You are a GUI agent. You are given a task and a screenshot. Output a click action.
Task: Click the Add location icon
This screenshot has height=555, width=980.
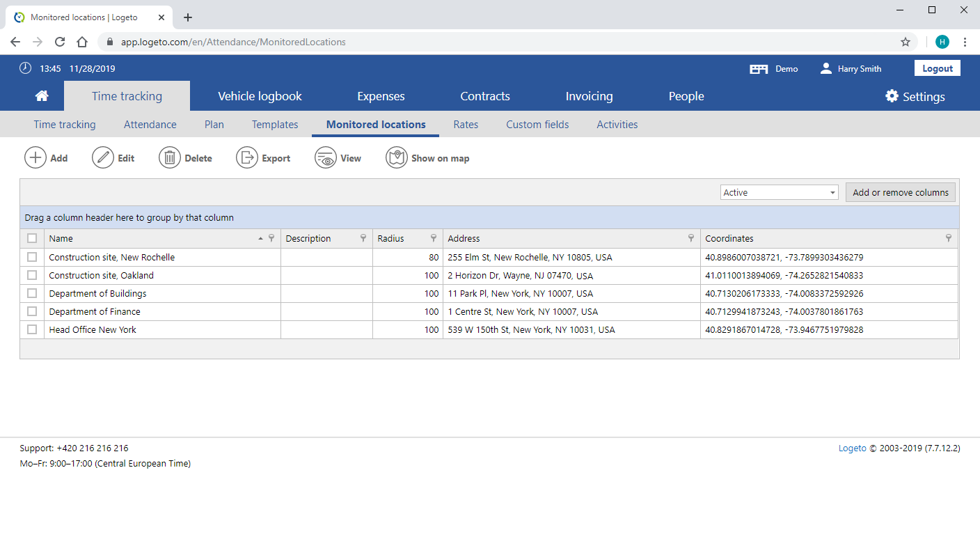pyautogui.click(x=35, y=158)
